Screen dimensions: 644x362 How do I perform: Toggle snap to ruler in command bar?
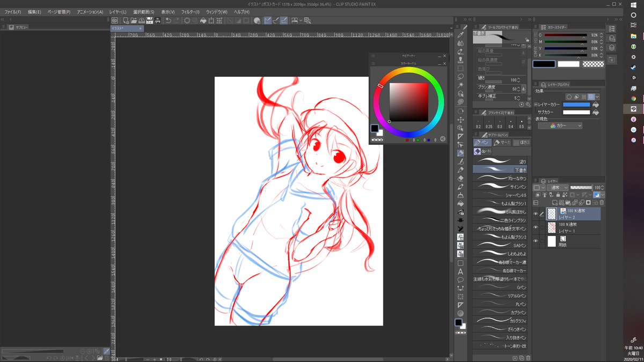click(267, 20)
